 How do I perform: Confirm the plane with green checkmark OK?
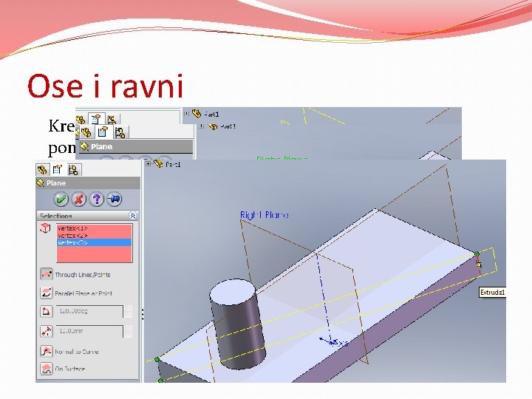tap(61, 199)
